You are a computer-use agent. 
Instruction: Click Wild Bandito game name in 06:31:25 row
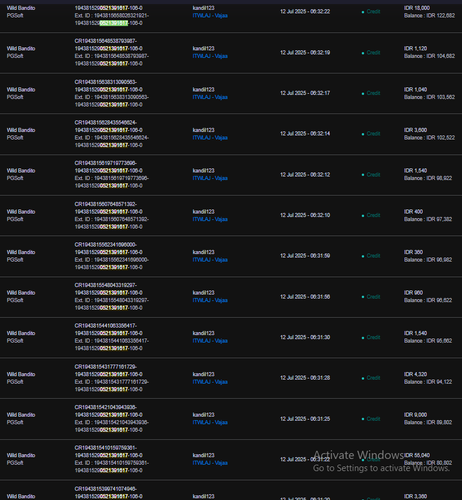pyautogui.click(x=21, y=415)
